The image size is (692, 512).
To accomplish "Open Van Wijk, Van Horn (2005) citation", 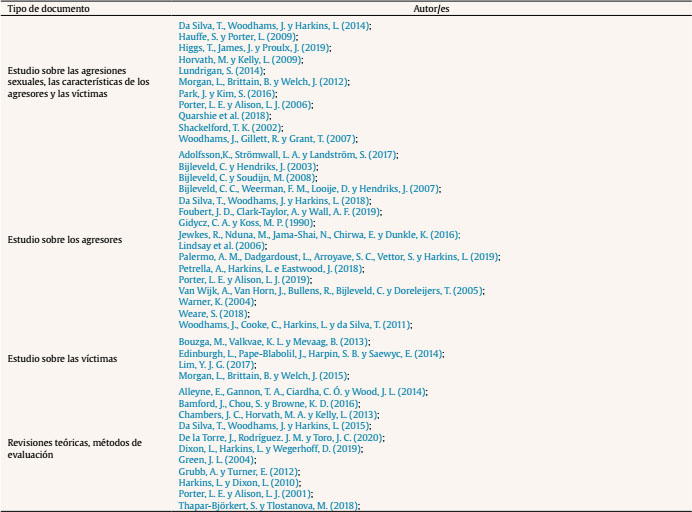I will coord(331,291).
